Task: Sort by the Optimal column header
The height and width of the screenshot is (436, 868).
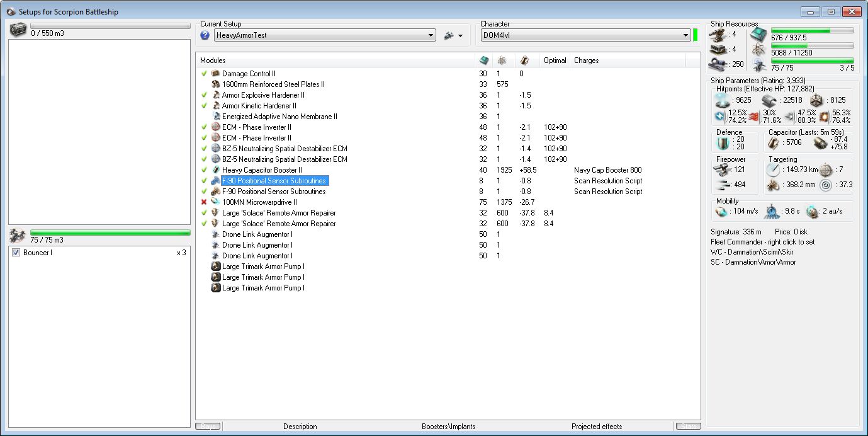Action: [x=555, y=60]
